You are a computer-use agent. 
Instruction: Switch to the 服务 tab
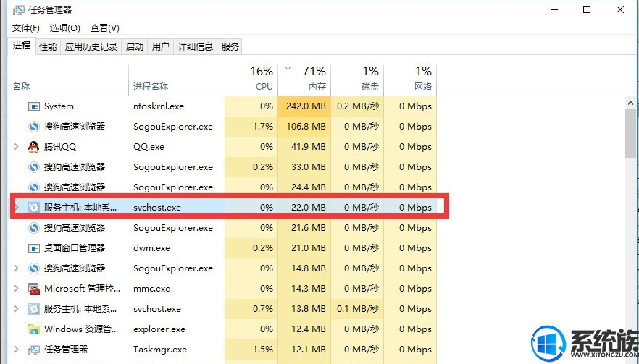(230, 47)
